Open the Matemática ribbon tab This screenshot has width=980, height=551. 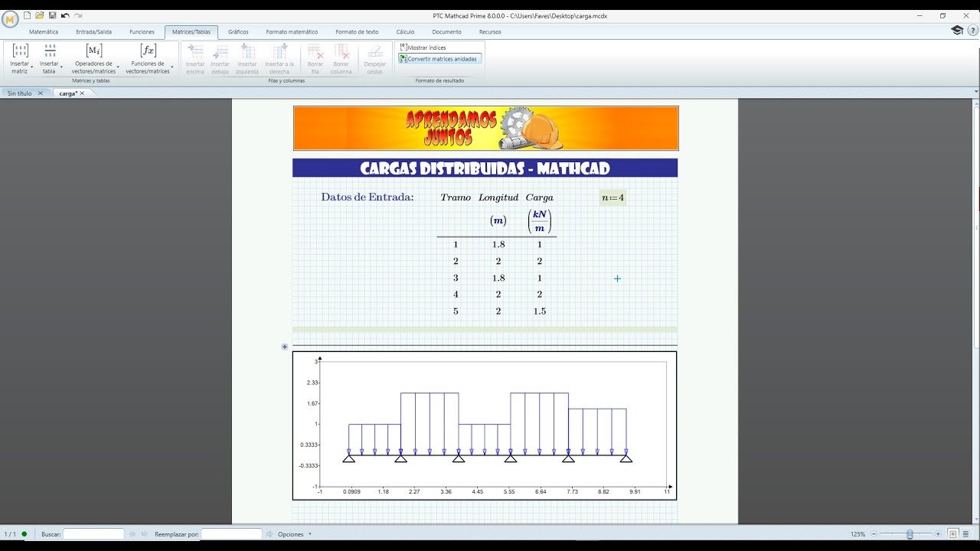[44, 32]
